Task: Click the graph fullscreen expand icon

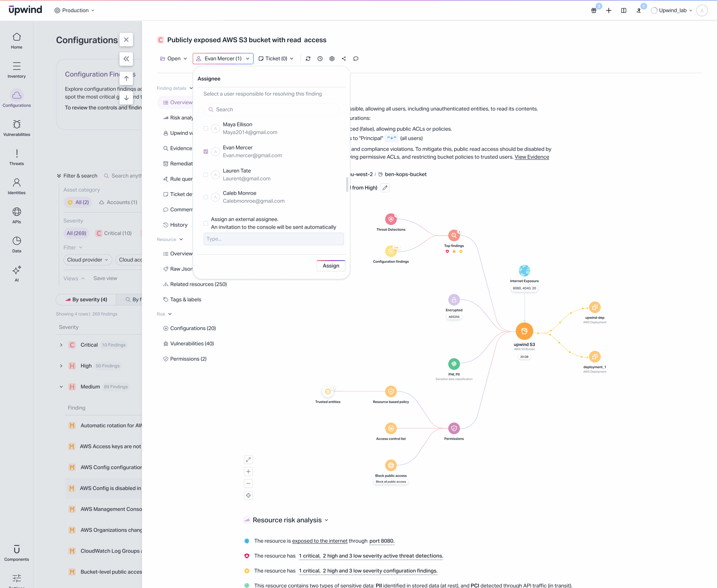Action: coord(248,460)
